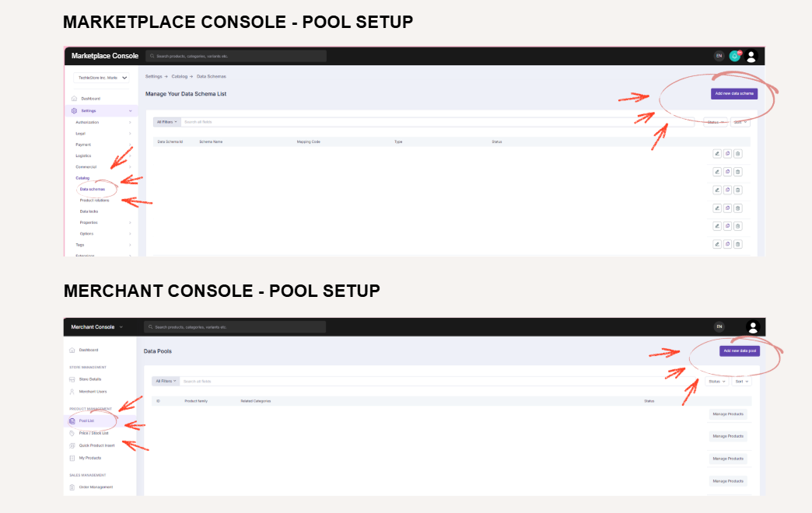Select Data schemas under Catalog menu
The height and width of the screenshot is (513, 812).
tap(93, 189)
